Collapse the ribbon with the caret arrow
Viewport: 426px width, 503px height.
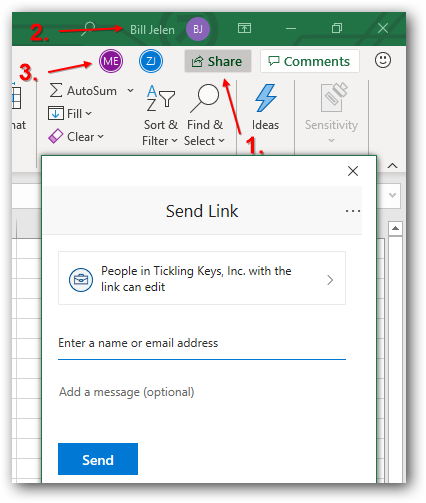tap(393, 166)
